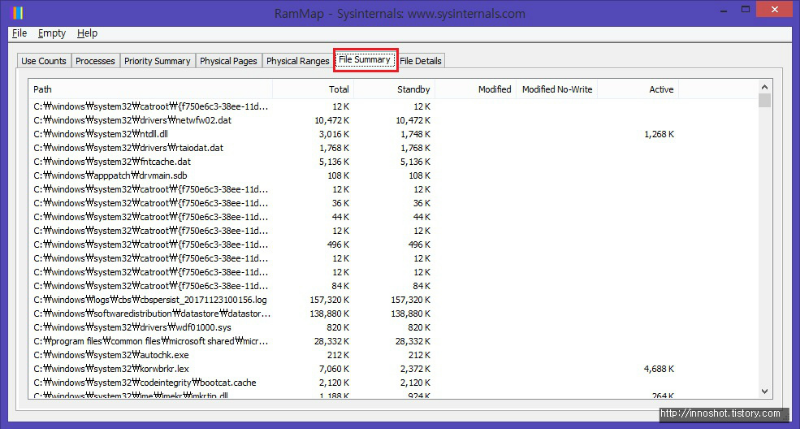
Task: Minimize the RamMap window
Action: [723, 11]
